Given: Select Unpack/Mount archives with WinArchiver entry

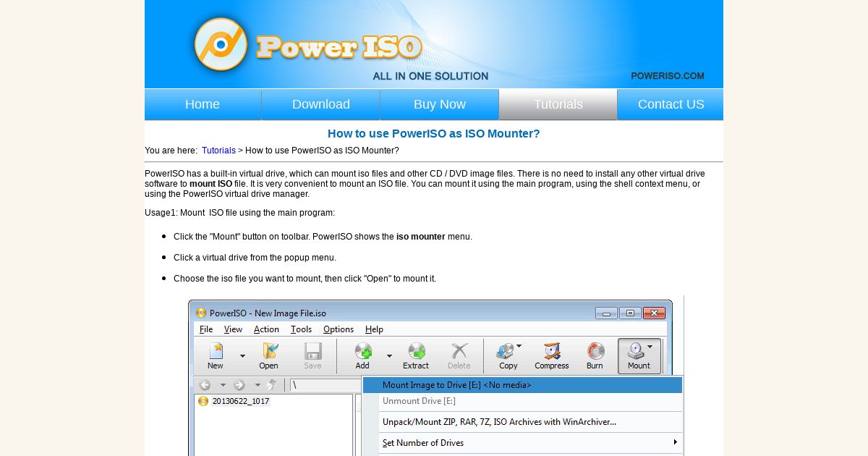Looking at the screenshot, I should (522, 422).
